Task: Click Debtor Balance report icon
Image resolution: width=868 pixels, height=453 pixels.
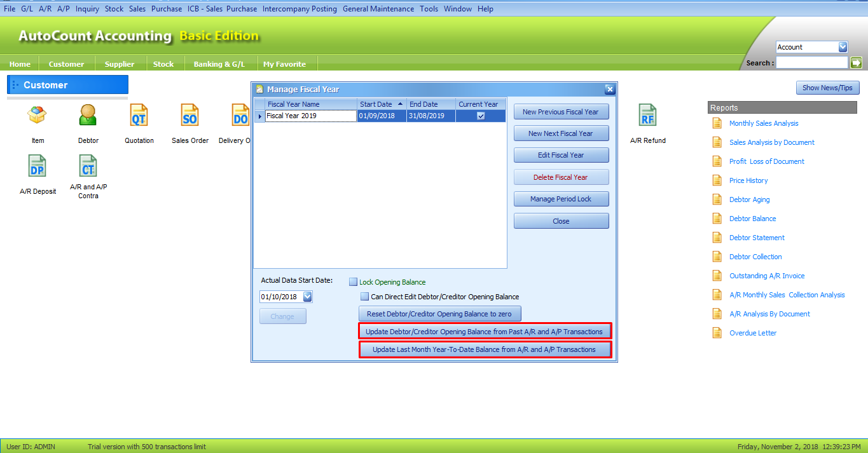Action: coord(717,219)
